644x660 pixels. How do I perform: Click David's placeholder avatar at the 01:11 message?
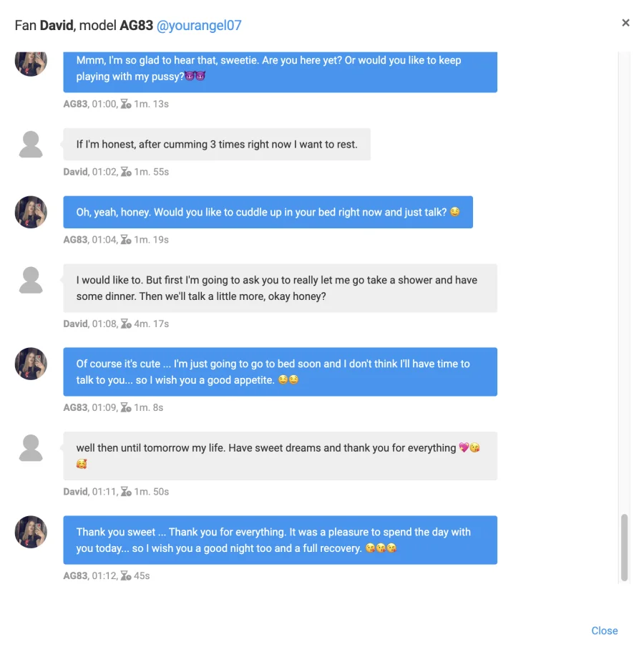click(31, 448)
